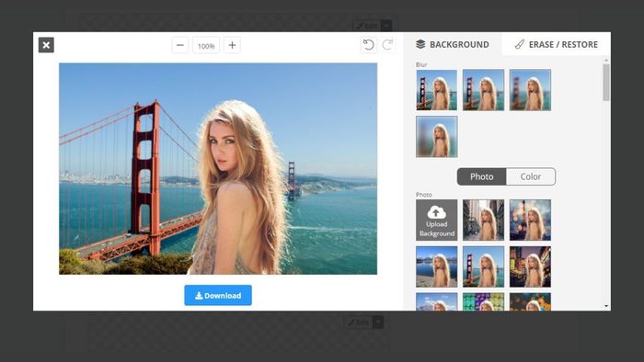Click the scroll-up arrow of background panel
The width and height of the screenshot is (644, 362).
606,61
